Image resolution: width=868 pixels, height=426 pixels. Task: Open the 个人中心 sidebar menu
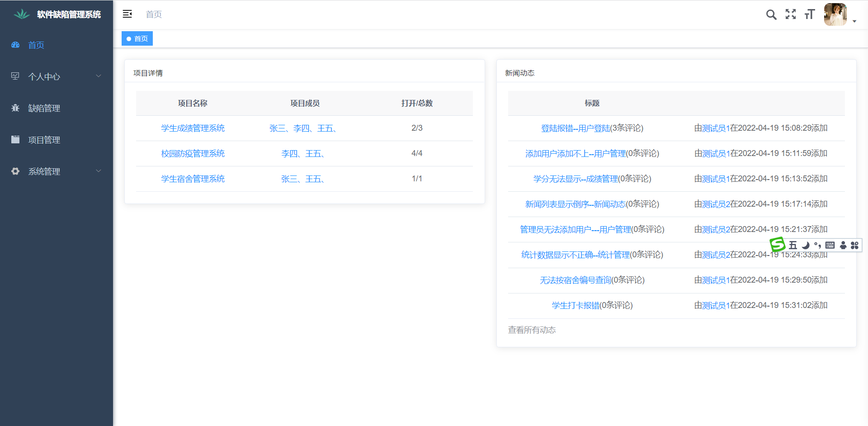57,76
